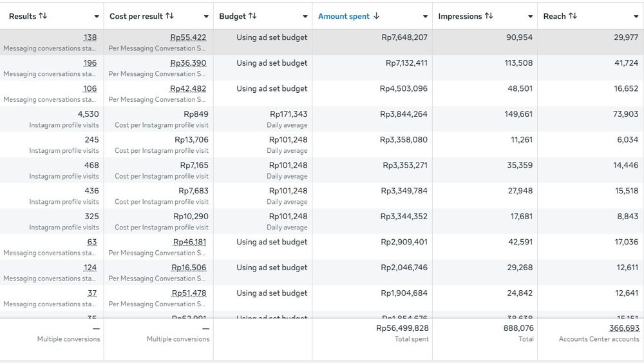The height and width of the screenshot is (363, 644).
Task: Open Reach column dropdown menu
Action: click(636, 17)
